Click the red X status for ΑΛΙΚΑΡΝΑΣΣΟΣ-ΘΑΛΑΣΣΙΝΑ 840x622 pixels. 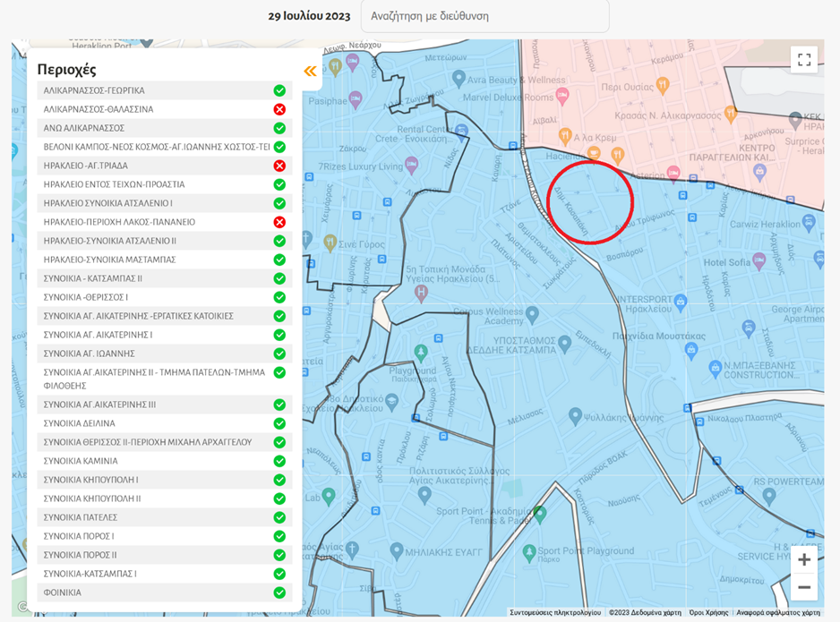279,109
